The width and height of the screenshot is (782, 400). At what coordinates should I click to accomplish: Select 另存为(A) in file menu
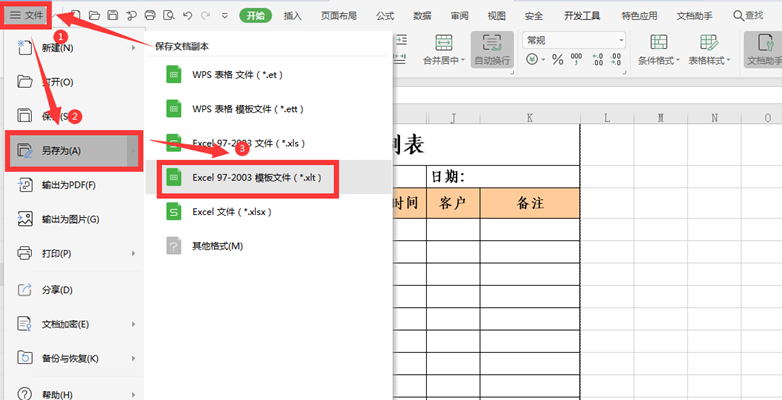pos(75,151)
